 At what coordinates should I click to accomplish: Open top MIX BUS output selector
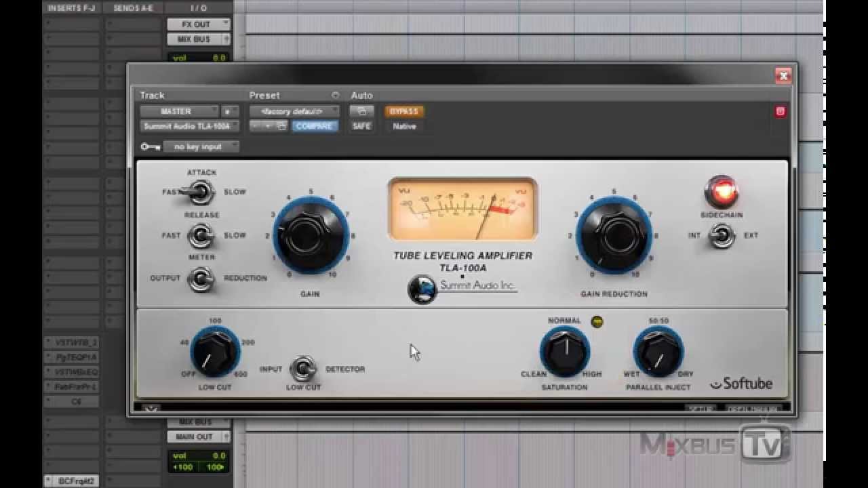coord(199,39)
